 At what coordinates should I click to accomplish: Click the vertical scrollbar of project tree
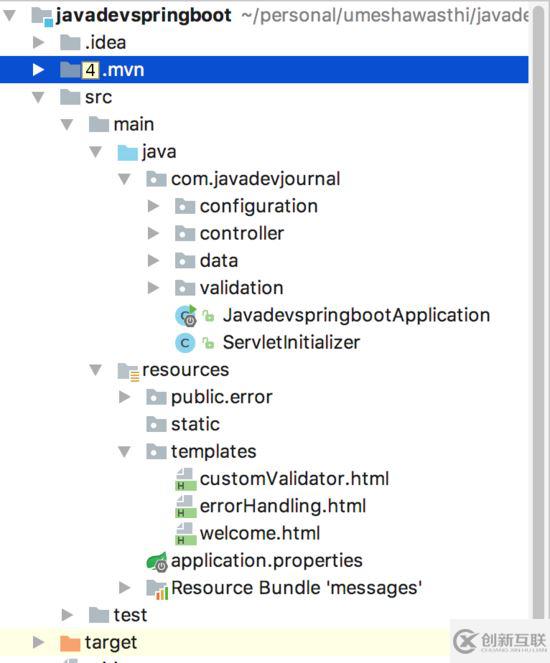tap(538, 311)
